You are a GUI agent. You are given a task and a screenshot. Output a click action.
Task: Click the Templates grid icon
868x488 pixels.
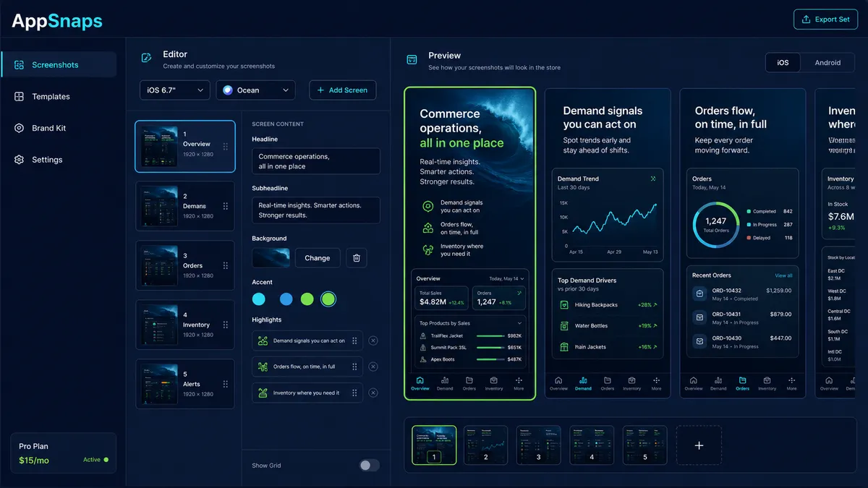pos(20,96)
